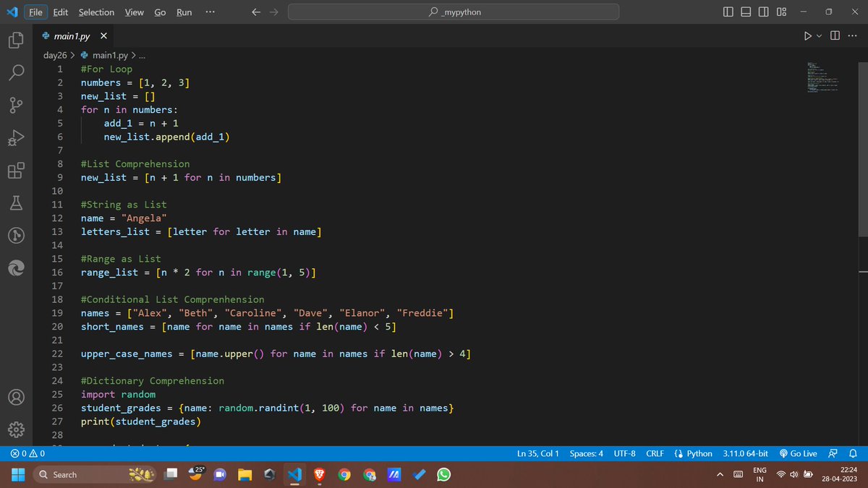Click the errors and warnings counter
The width and height of the screenshot is (868, 488).
tap(28, 453)
